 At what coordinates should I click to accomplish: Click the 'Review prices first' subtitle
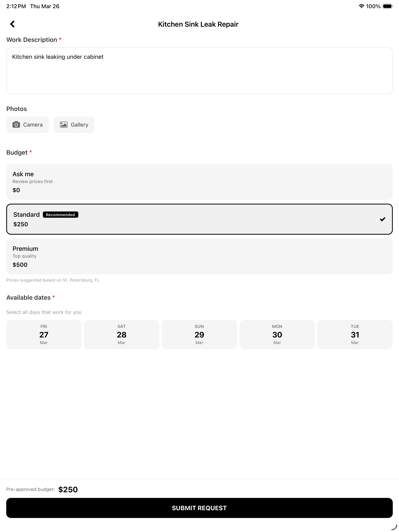click(33, 181)
